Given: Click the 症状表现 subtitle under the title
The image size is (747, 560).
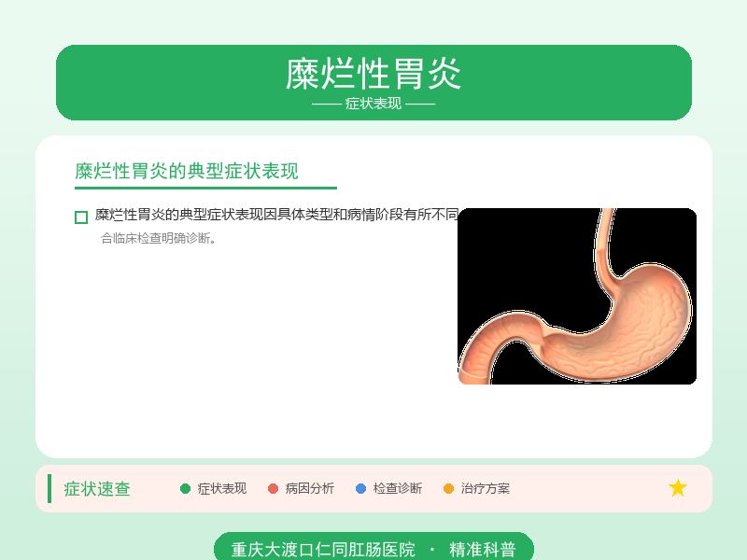Looking at the screenshot, I should [373, 104].
